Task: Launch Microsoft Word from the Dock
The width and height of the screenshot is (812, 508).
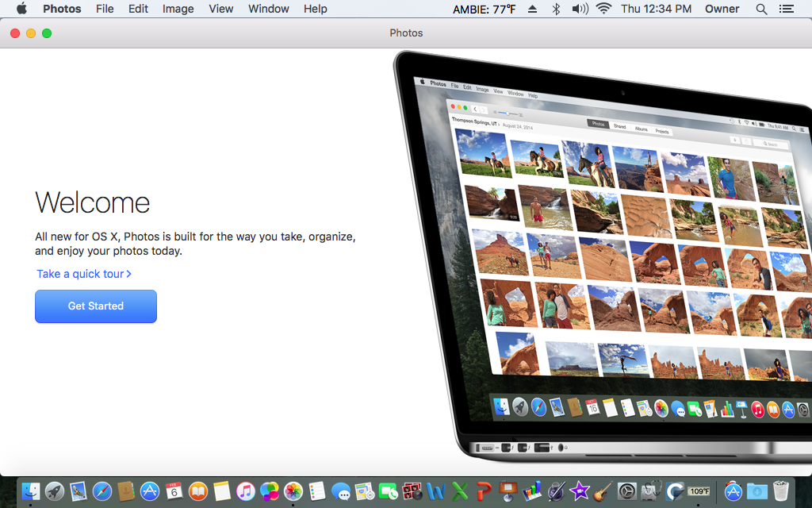Action: [x=436, y=491]
